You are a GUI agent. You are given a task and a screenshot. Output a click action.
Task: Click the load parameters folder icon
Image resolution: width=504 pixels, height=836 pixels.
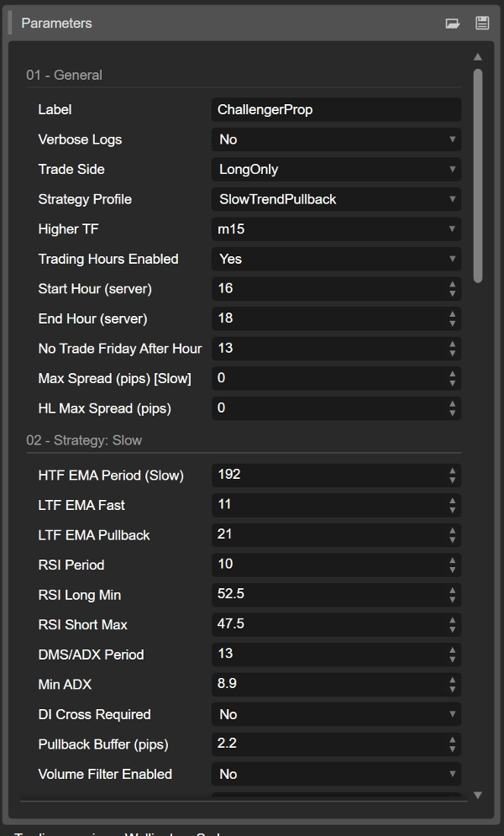[453, 24]
